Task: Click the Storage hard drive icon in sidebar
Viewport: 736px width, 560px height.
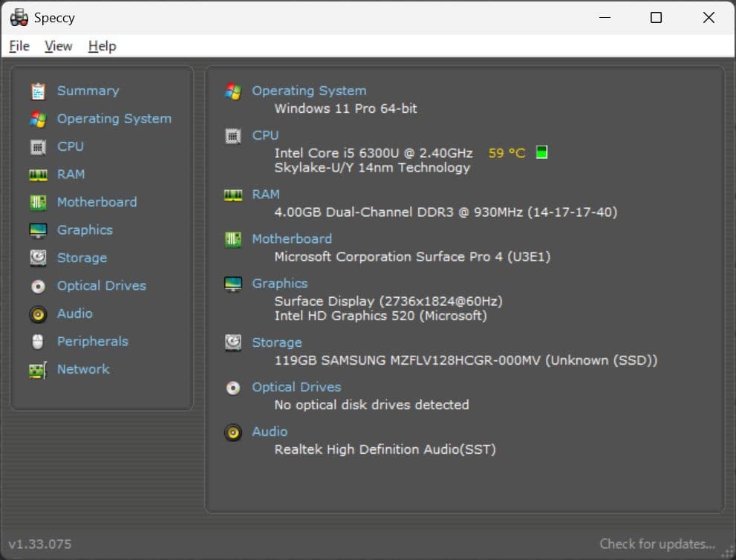Action: [38, 258]
